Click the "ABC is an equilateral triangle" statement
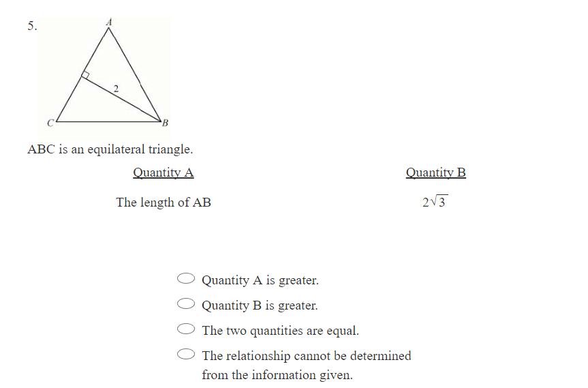The width and height of the screenshot is (588, 388). (x=110, y=149)
